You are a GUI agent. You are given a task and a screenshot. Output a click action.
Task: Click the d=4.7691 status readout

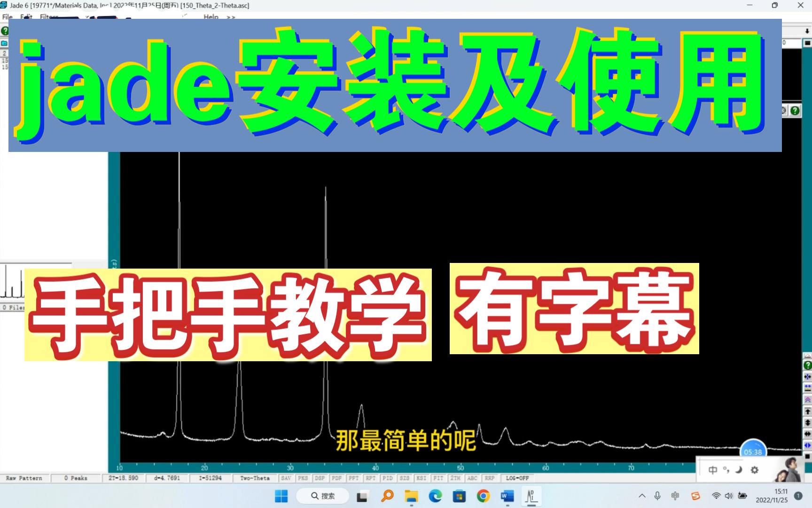[167, 478]
